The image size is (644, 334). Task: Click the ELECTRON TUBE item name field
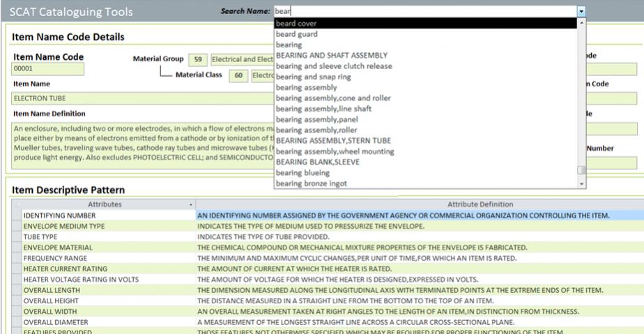click(x=139, y=98)
